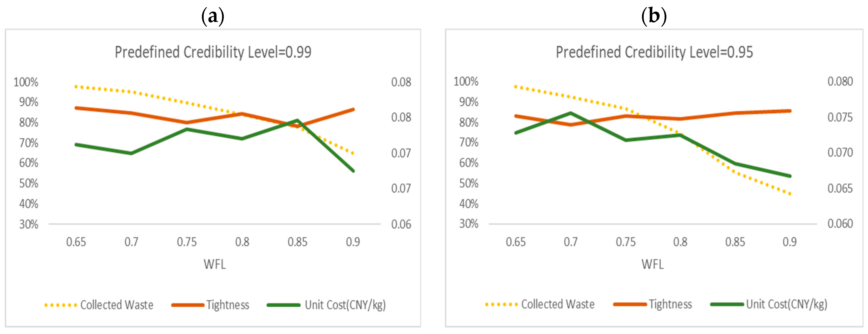Click the green Unit Cost legend line in chart (b)
This screenshot has width=868, height=334.
(727, 304)
